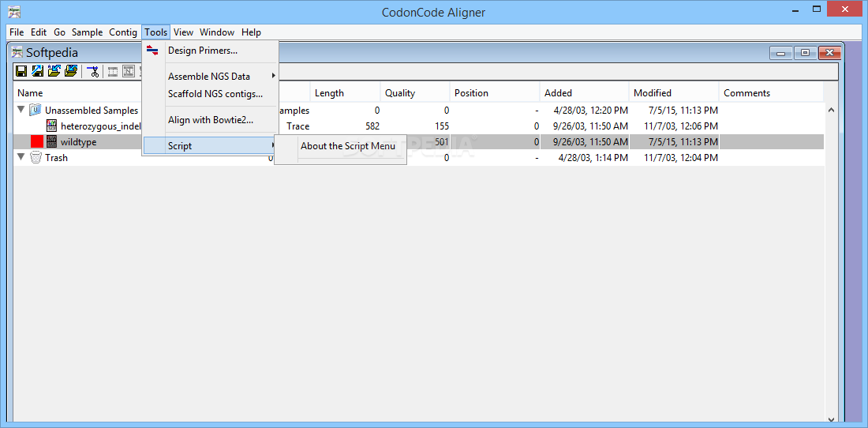Sort by the Added column header
The image size is (868, 428).
click(x=584, y=93)
